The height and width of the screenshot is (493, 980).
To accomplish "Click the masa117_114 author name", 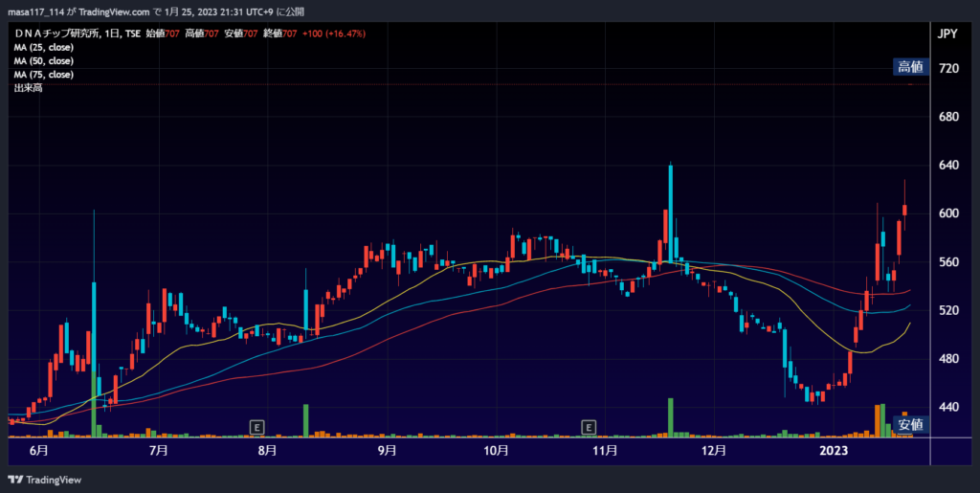I will pos(38,11).
